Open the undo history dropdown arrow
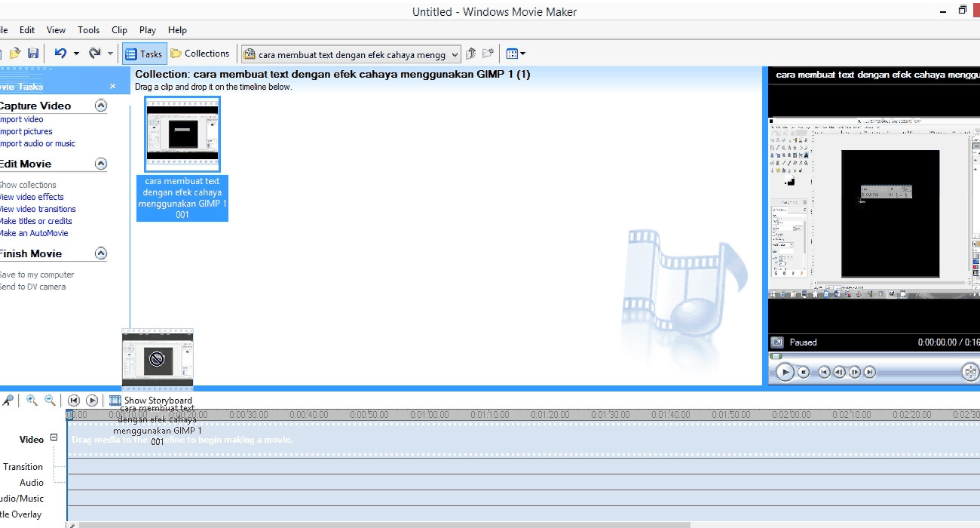980x528 pixels. pyautogui.click(x=76, y=54)
